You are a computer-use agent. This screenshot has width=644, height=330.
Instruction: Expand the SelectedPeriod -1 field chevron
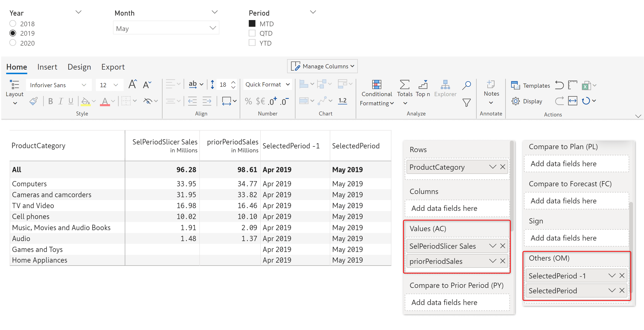pyautogui.click(x=612, y=276)
